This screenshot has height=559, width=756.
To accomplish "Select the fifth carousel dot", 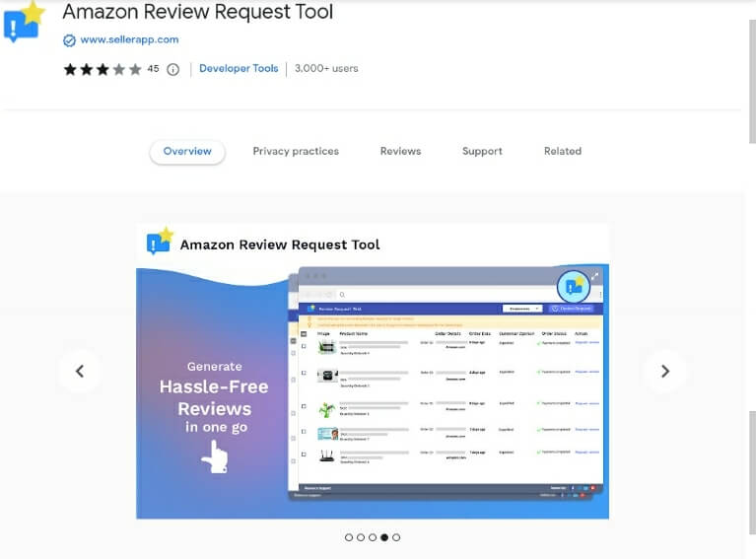I will [x=396, y=537].
